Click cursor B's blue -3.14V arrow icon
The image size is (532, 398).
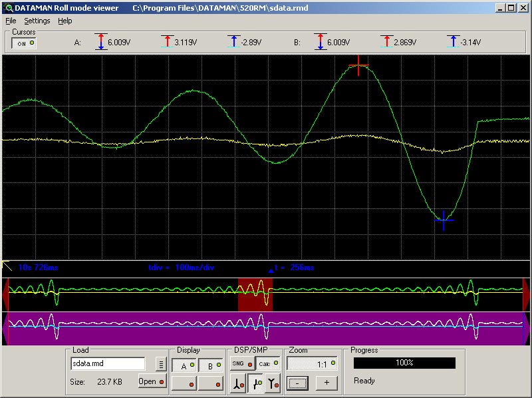coord(453,41)
